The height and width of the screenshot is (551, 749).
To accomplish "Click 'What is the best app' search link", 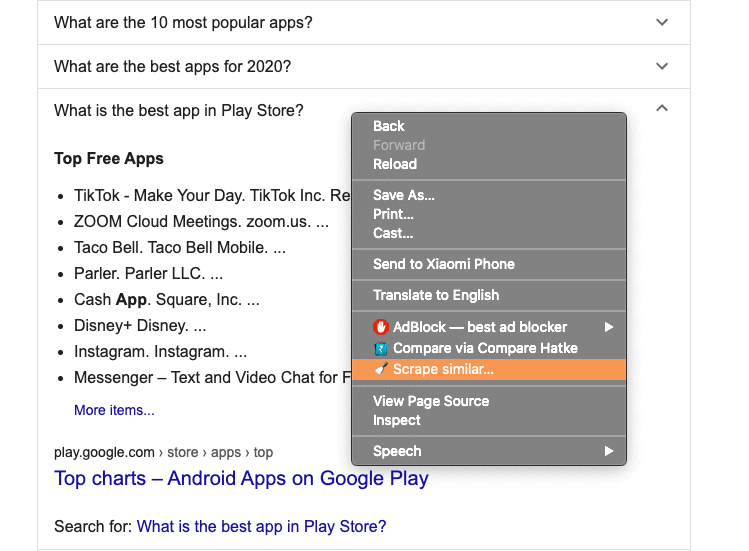I will click(261, 527).
